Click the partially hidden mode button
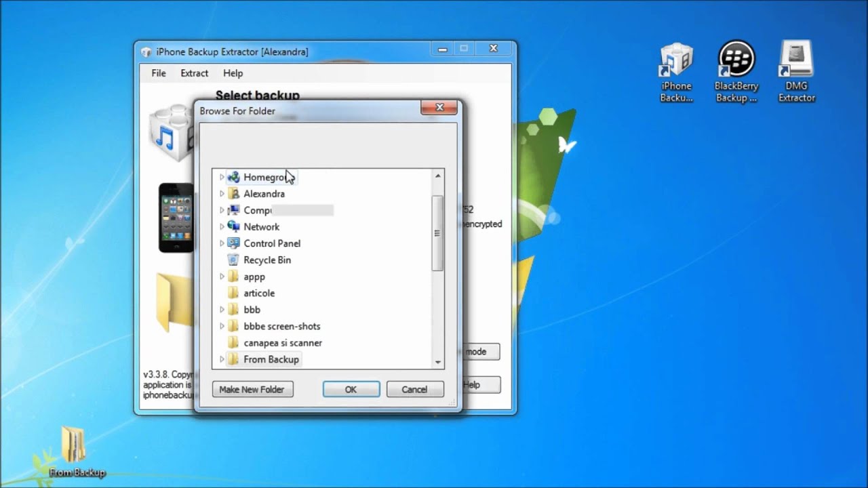 pos(480,352)
